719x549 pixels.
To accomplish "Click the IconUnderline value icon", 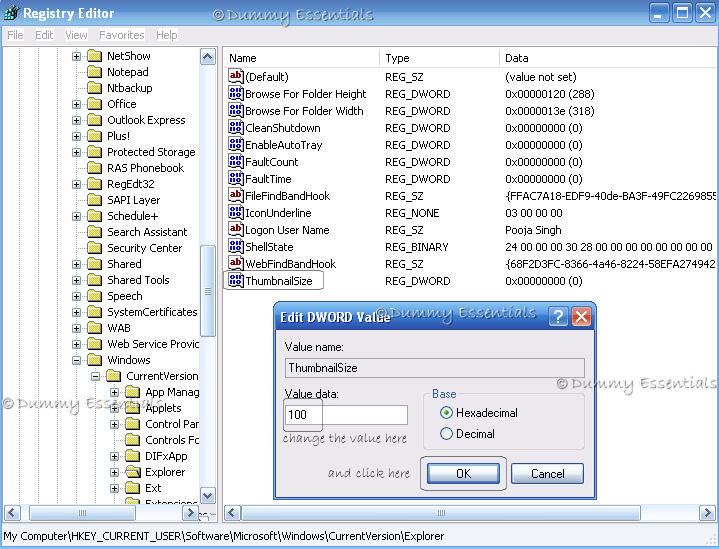I will (236, 212).
